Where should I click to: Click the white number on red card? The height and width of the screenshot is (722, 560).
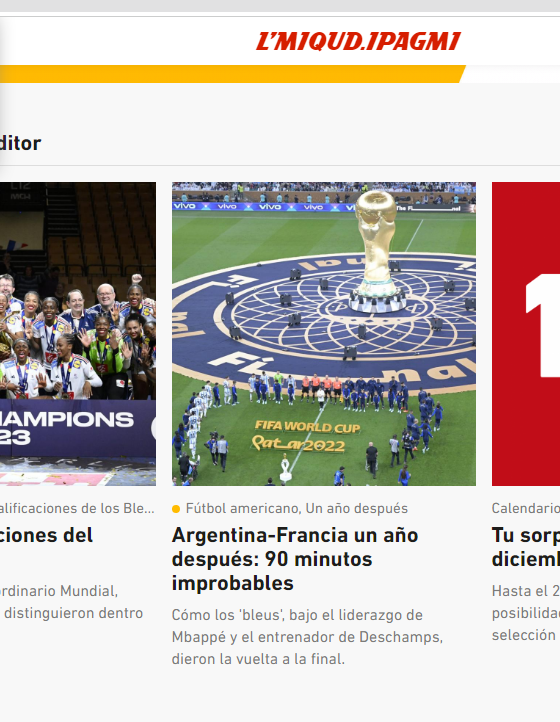click(543, 325)
